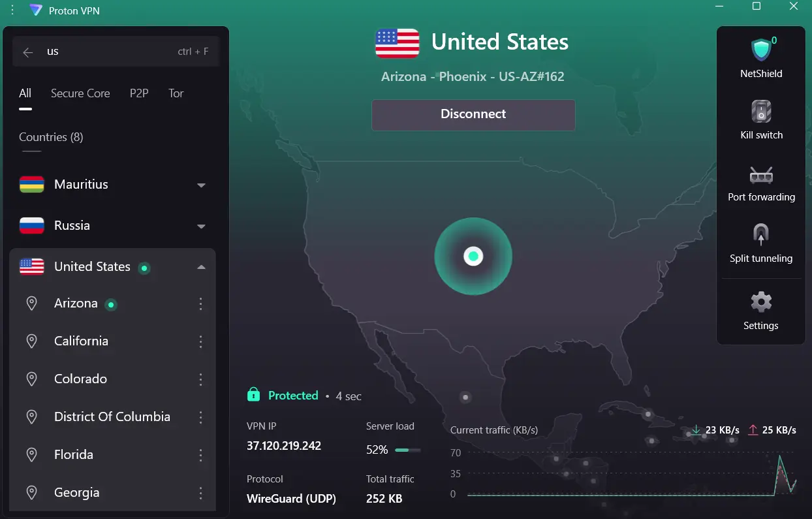Image resolution: width=812 pixels, height=519 pixels.
Task: Click the Proton VPN logo icon
Action: coord(37,10)
